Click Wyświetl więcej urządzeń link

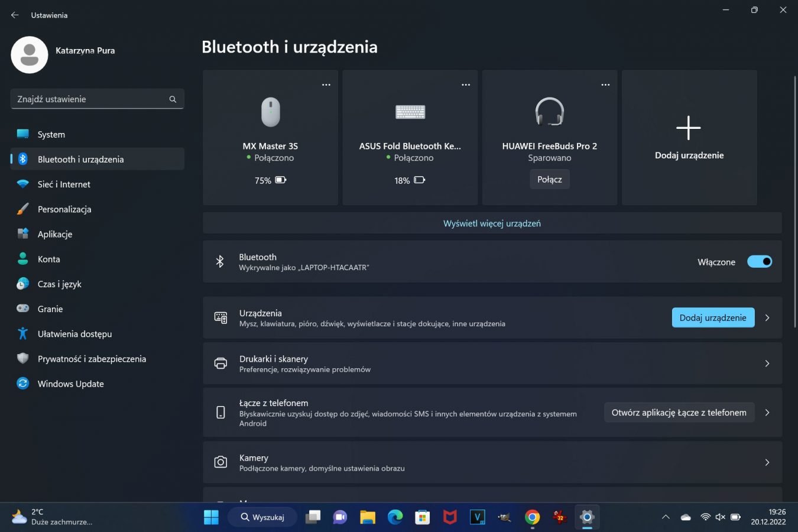click(x=492, y=223)
